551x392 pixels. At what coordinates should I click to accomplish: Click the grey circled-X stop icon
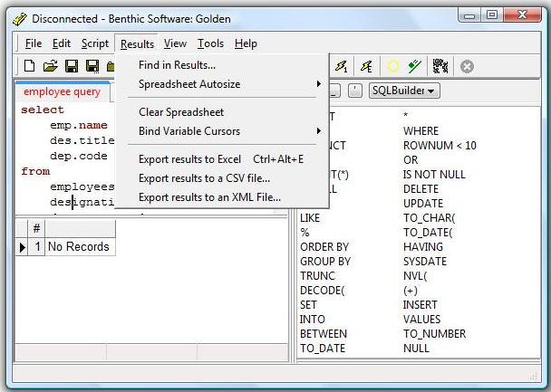(467, 66)
